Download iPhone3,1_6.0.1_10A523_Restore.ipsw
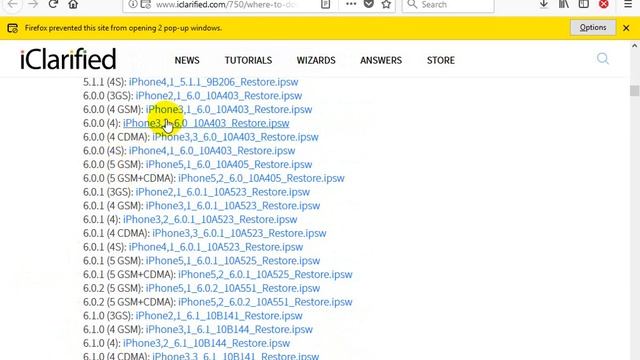 [x=233, y=206]
